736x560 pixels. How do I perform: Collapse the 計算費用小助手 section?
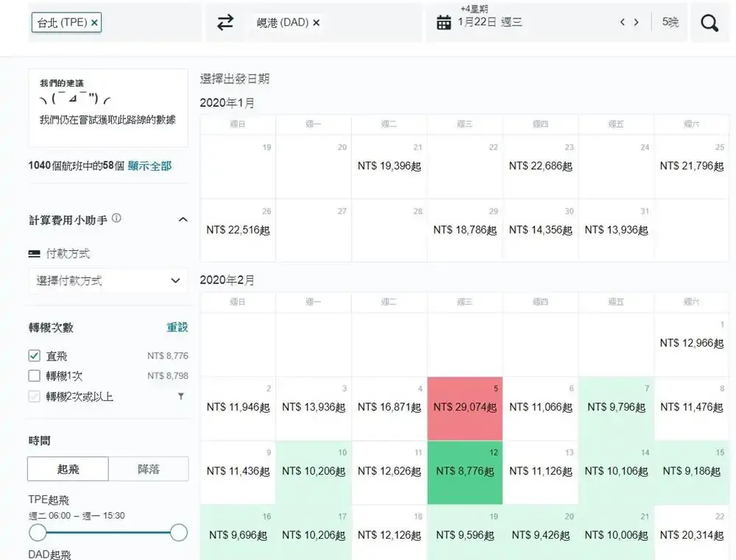[x=183, y=219]
